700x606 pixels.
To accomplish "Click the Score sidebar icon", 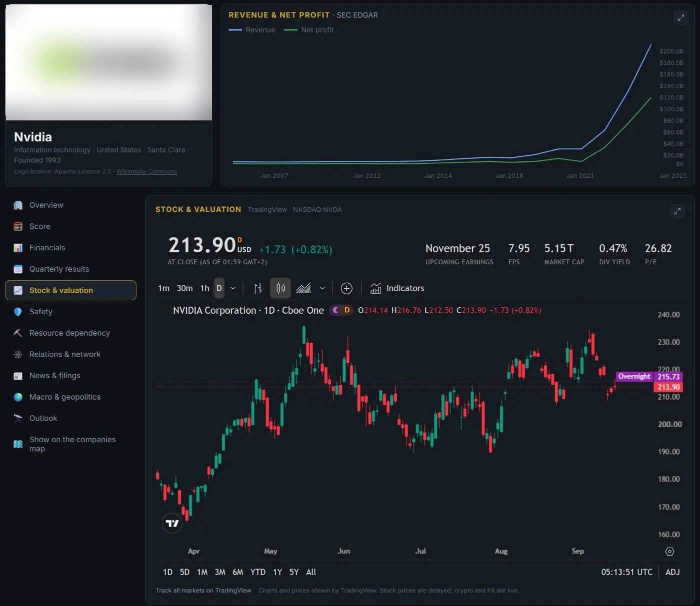I will point(18,226).
